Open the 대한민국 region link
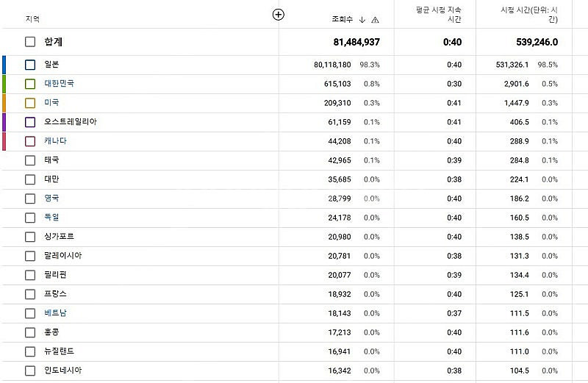 pos(59,83)
